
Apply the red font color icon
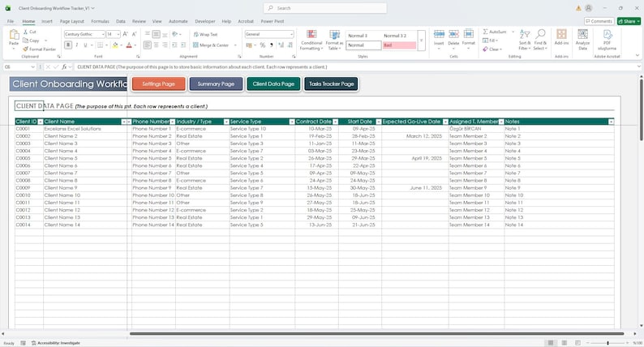pyautogui.click(x=129, y=45)
